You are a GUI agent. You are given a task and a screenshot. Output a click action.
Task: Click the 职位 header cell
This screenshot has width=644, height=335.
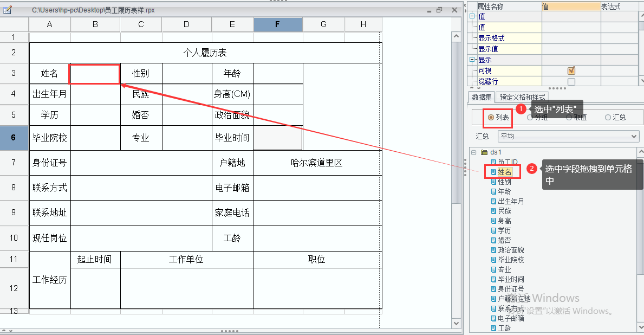(317, 259)
